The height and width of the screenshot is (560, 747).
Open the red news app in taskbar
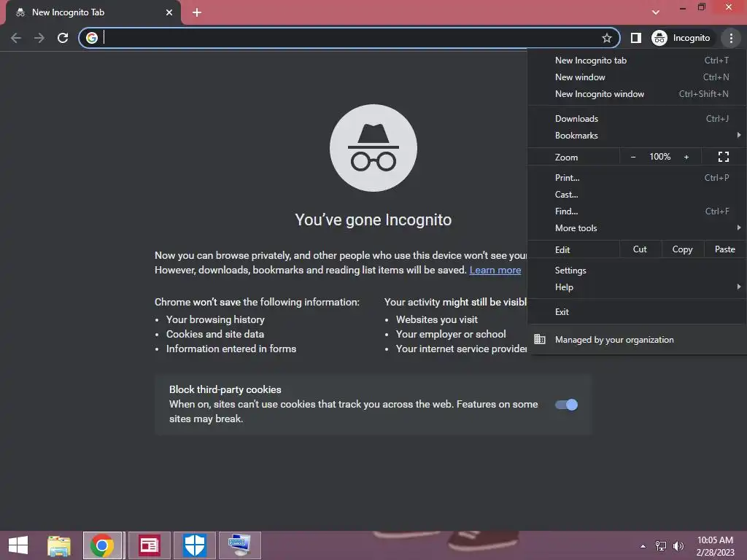149,545
